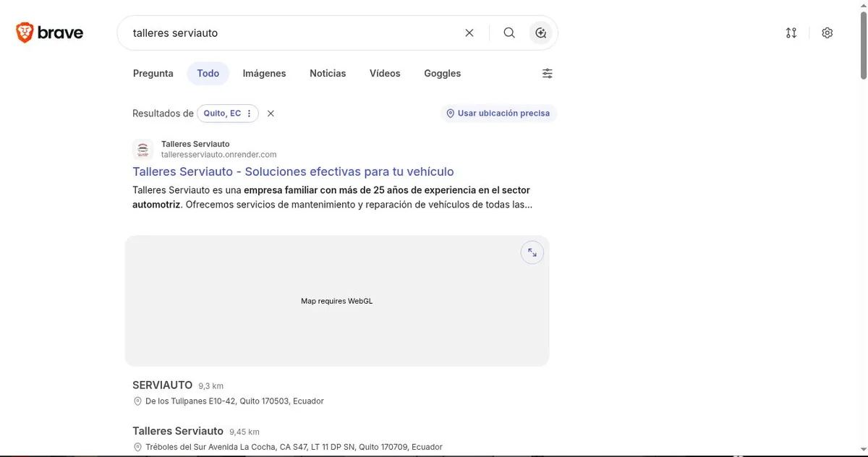Click the Map requires WebGL map area
This screenshot has width=868, height=457.
tap(337, 301)
